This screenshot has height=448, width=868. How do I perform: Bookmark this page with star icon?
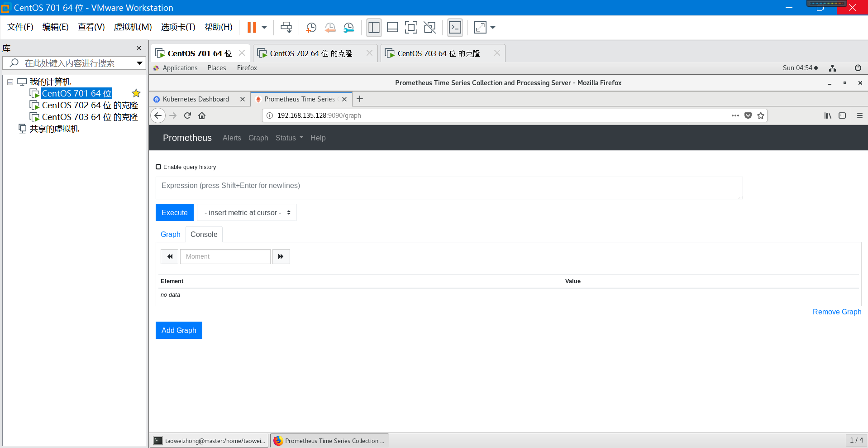pos(761,116)
